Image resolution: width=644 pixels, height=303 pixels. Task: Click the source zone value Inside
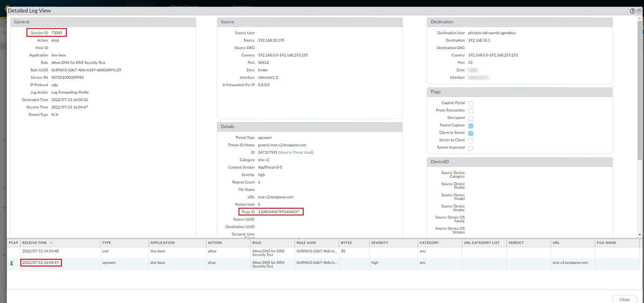pyautogui.click(x=263, y=70)
